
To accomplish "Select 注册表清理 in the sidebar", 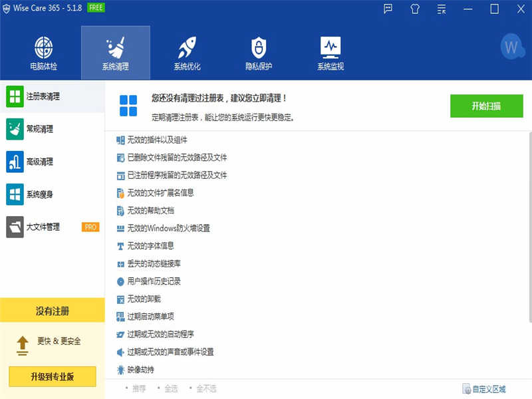I will [x=53, y=96].
